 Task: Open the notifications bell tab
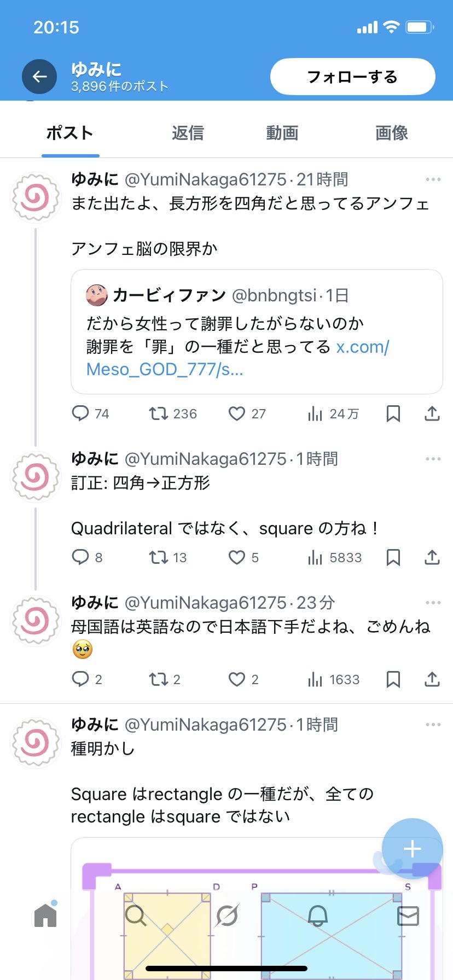[318, 915]
